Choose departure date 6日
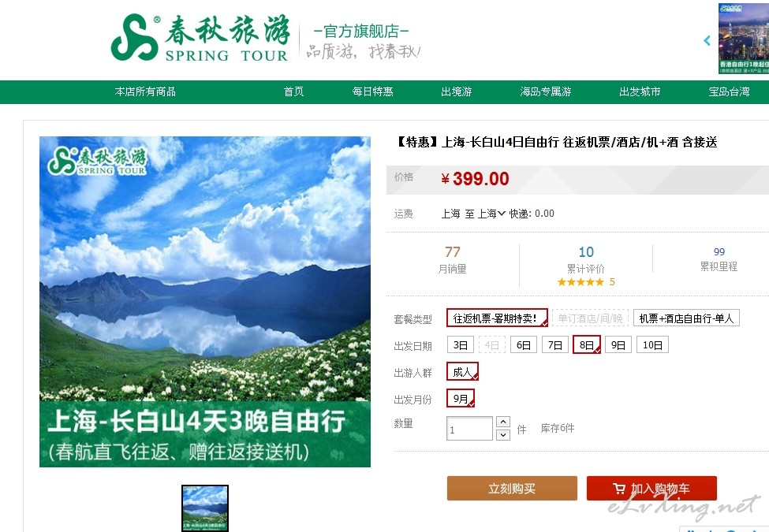Image resolution: width=769 pixels, height=532 pixels. [x=523, y=345]
